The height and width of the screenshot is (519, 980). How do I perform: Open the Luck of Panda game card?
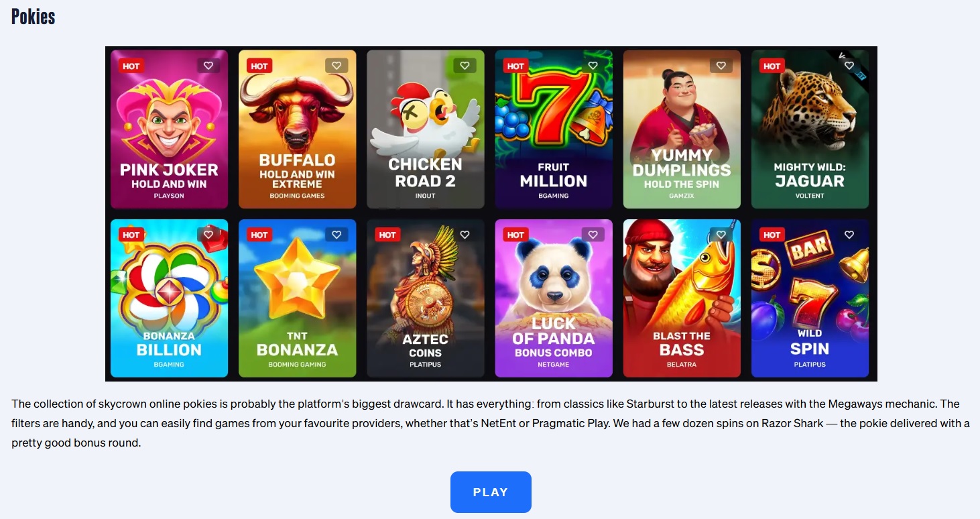[554, 298]
